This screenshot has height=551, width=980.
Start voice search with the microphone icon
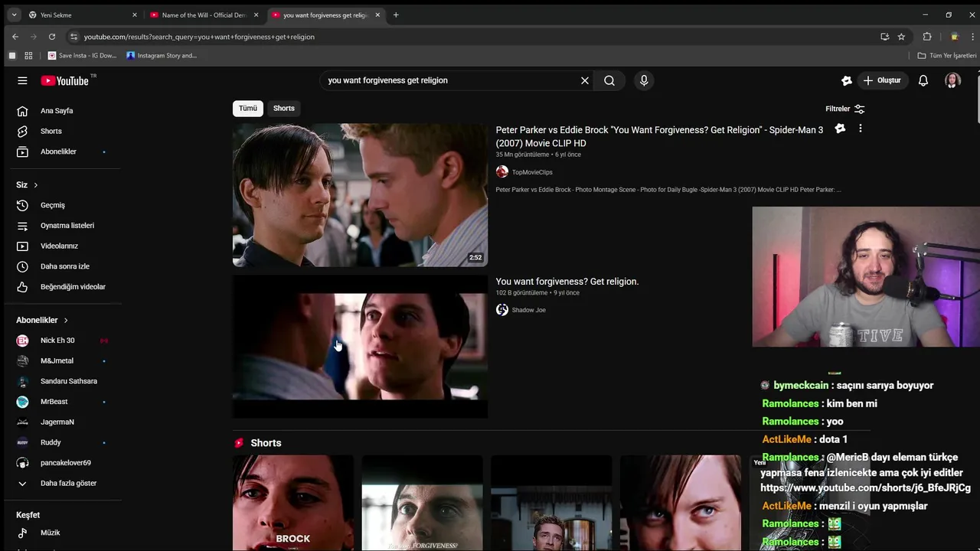point(644,80)
